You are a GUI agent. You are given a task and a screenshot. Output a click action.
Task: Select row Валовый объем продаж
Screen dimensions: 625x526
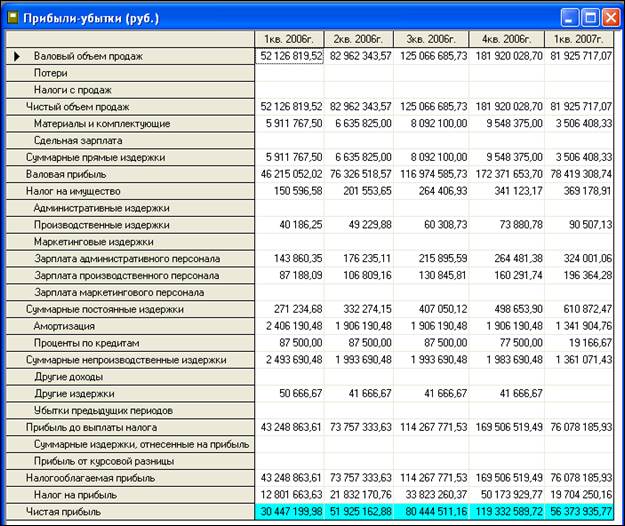[130, 56]
